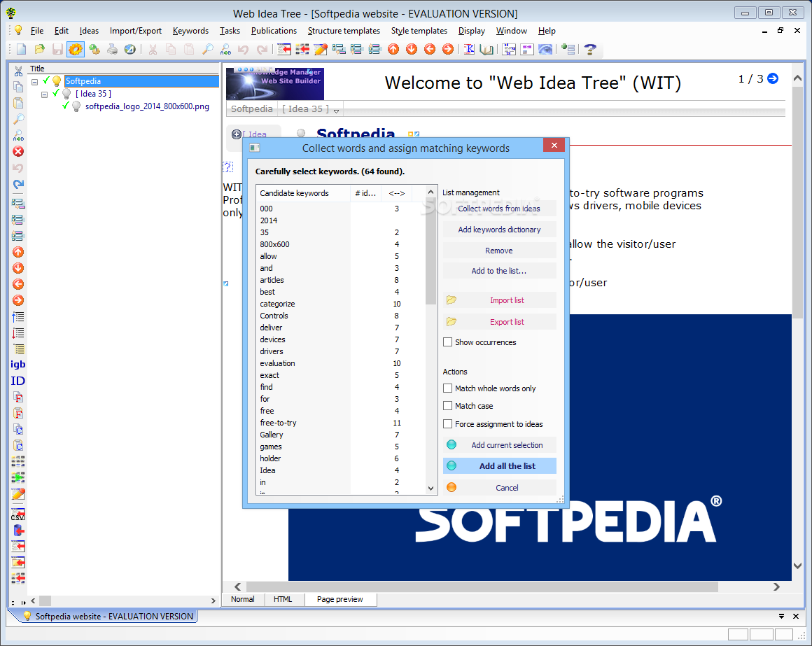Viewport: 812px width, 646px height.
Task: Expand the left sidebar toolbar overflow chevron
Action: [x=13, y=603]
